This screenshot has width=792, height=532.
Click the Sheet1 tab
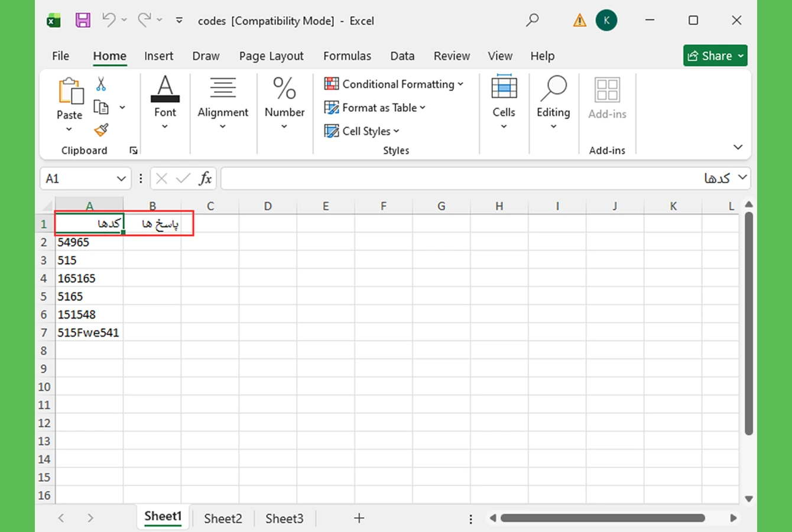(163, 517)
